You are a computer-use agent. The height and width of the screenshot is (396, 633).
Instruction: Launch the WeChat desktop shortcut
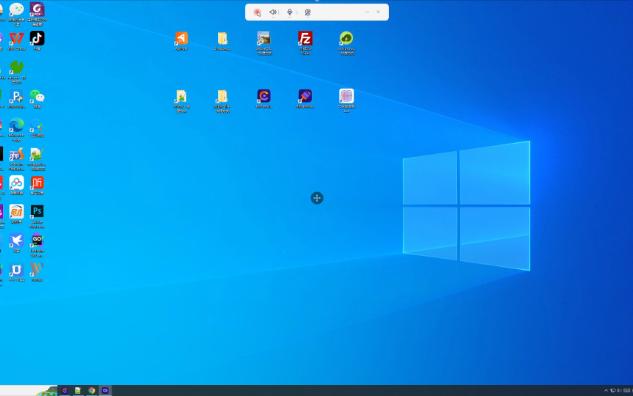click(37, 97)
